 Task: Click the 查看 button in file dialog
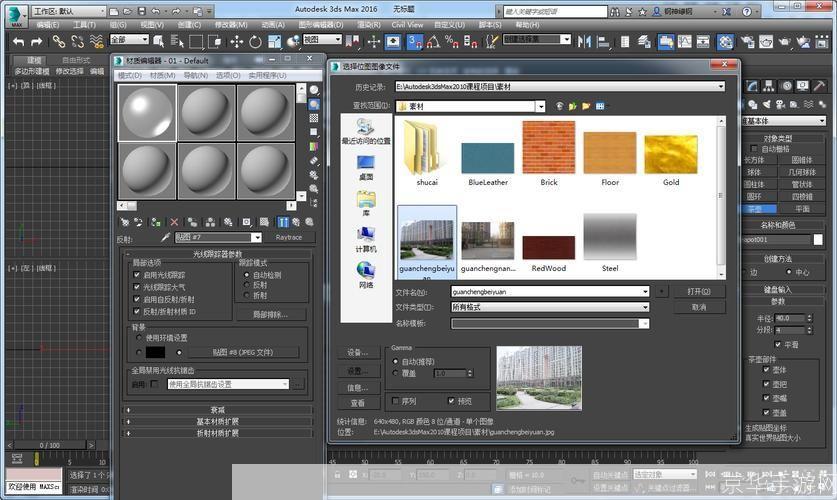coord(358,403)
